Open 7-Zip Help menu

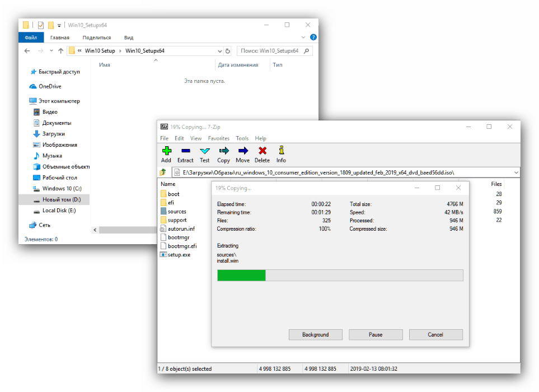261,138
